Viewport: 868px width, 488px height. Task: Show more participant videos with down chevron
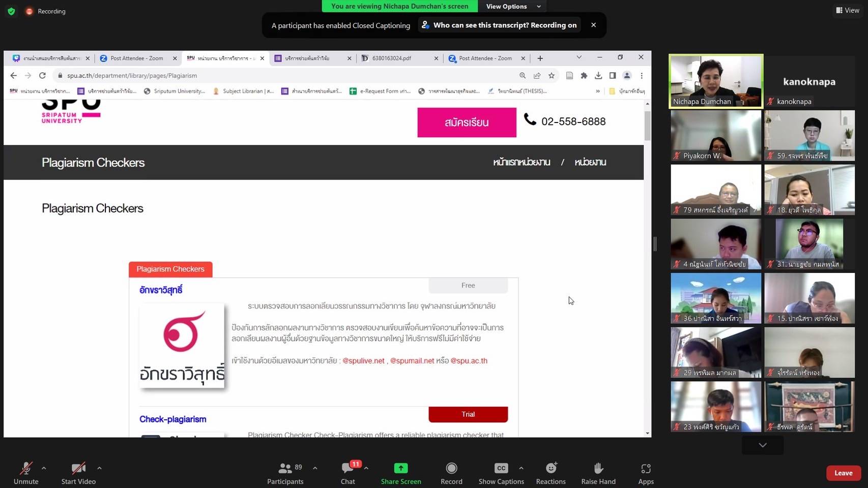[x=762, y=445]
